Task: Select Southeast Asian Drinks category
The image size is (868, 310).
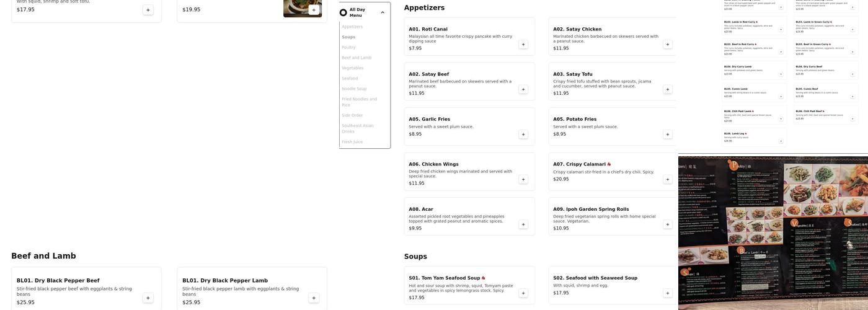Action: [x=357, y=128]
